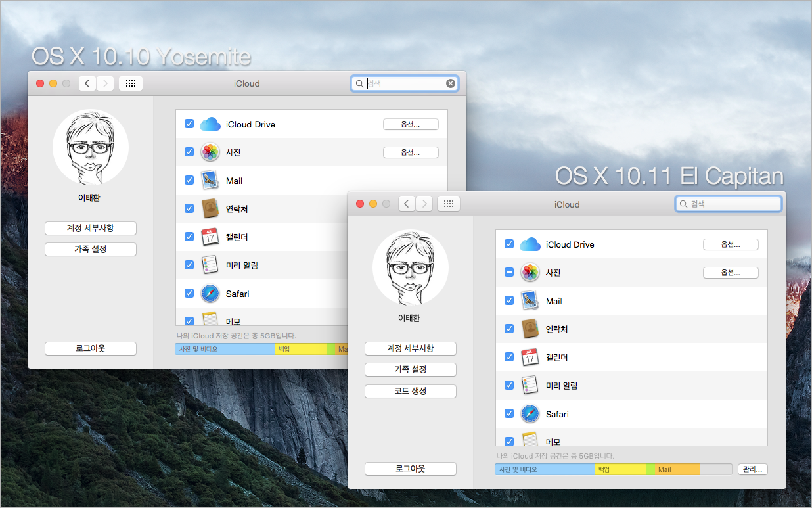Click 사진 pinwheel icon in El Capitan window
Screen dimensions: 812x508
pos(530,273)
